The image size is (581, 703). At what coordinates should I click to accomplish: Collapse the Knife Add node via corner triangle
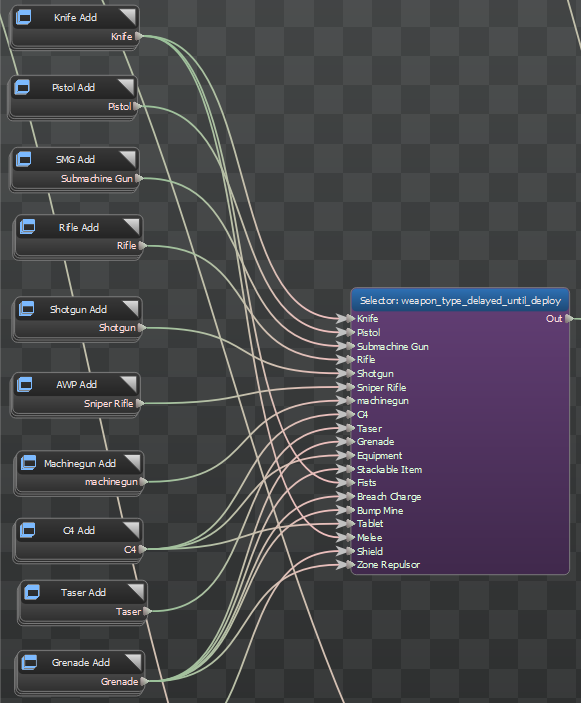(x=127, y=17)
